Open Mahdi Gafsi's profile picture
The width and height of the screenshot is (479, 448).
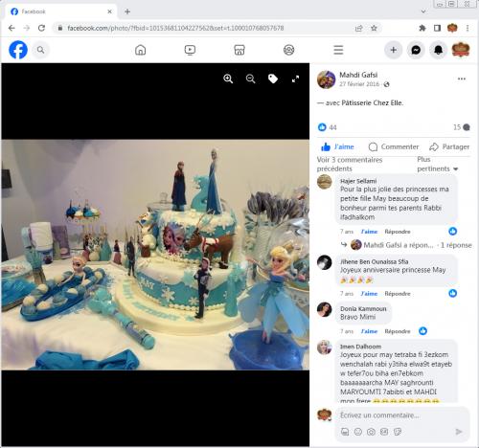pos(327,79)
